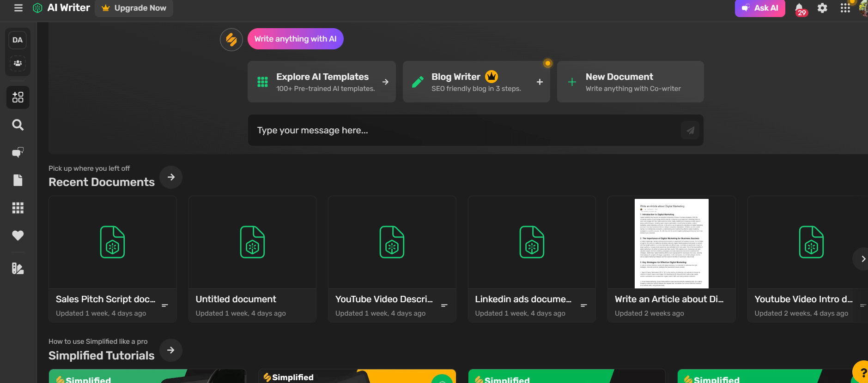Screen dimensions: 868x383
Task: Open search icon in sidebar
Action: coord(18,125)
